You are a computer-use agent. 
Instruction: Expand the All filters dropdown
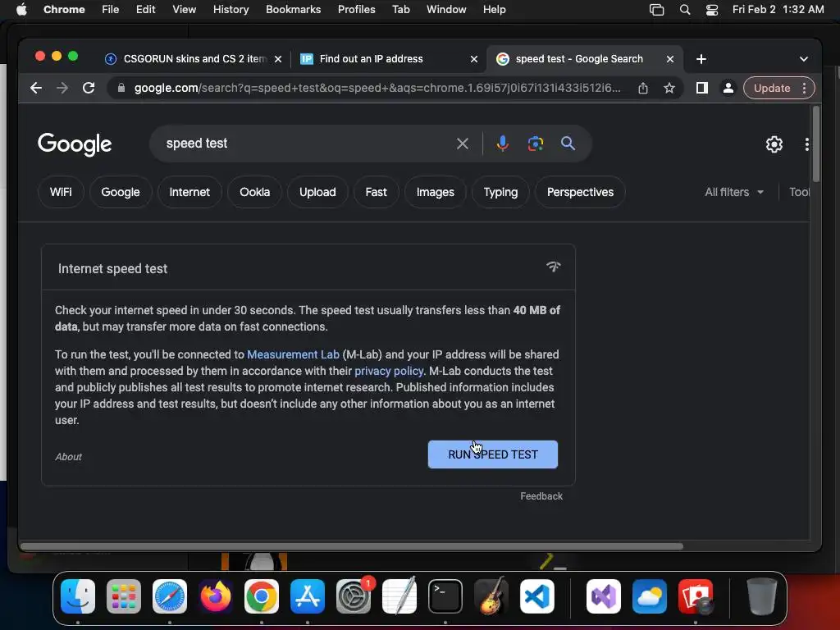coord(734,192)
